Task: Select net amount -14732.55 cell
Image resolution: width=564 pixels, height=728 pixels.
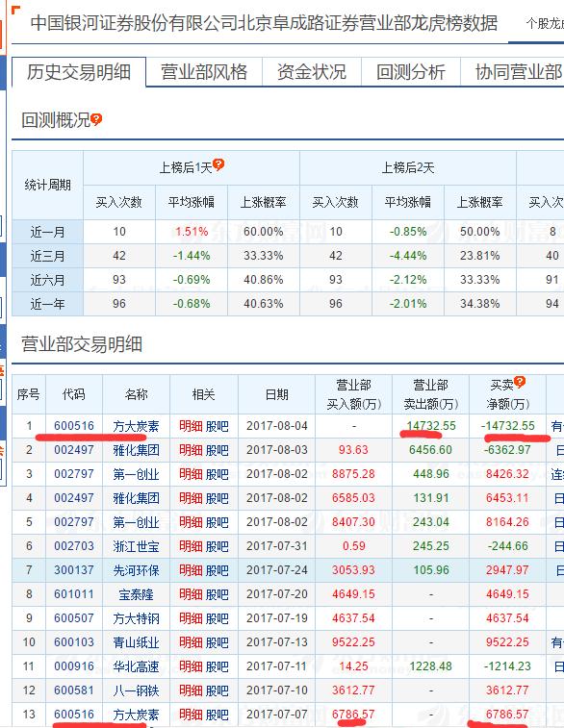Action: tap(508, 426)
